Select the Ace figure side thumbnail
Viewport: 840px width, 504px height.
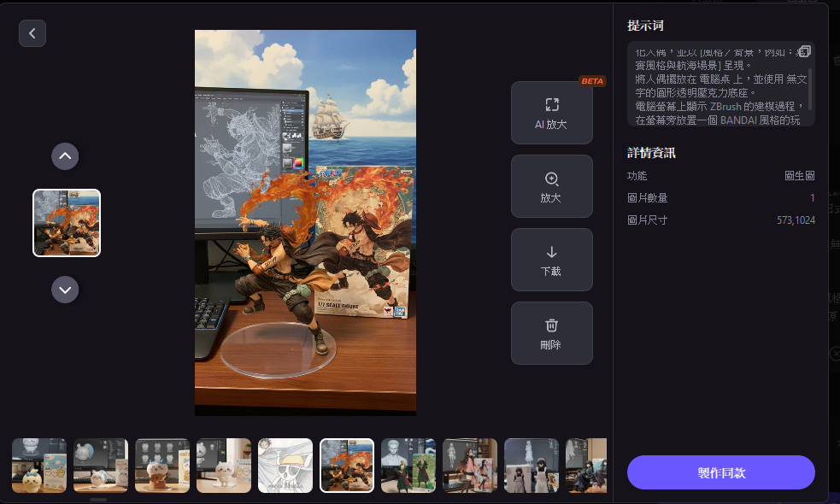(x=67, y=223)
